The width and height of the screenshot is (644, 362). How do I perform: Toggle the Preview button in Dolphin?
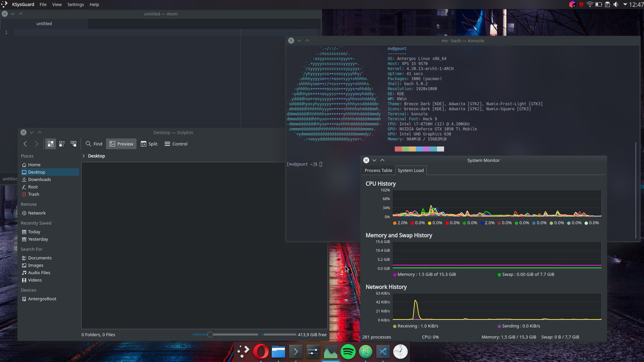click(121, 144)
